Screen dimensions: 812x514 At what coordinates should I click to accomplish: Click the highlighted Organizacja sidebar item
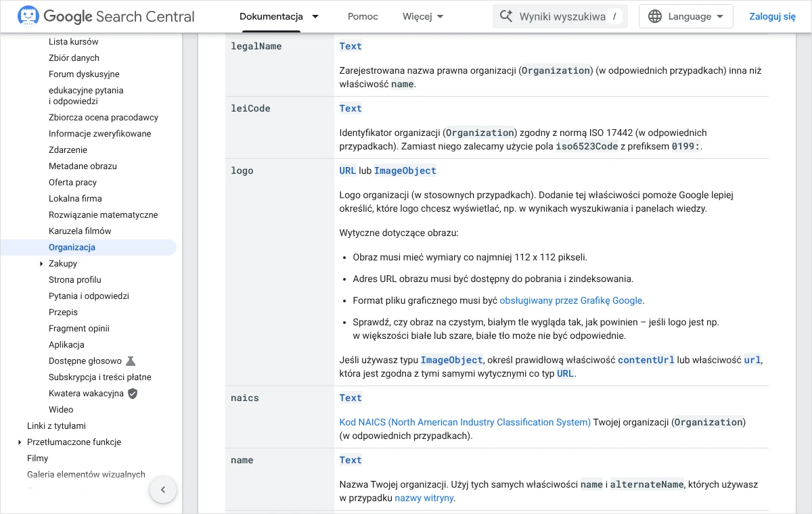click(88, 247)
